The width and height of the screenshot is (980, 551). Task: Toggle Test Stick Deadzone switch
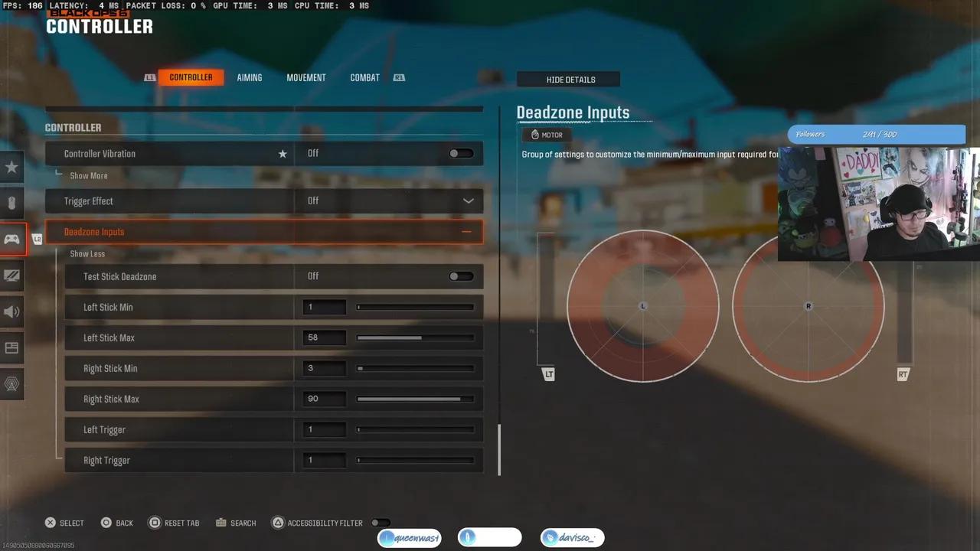(461, 276)
